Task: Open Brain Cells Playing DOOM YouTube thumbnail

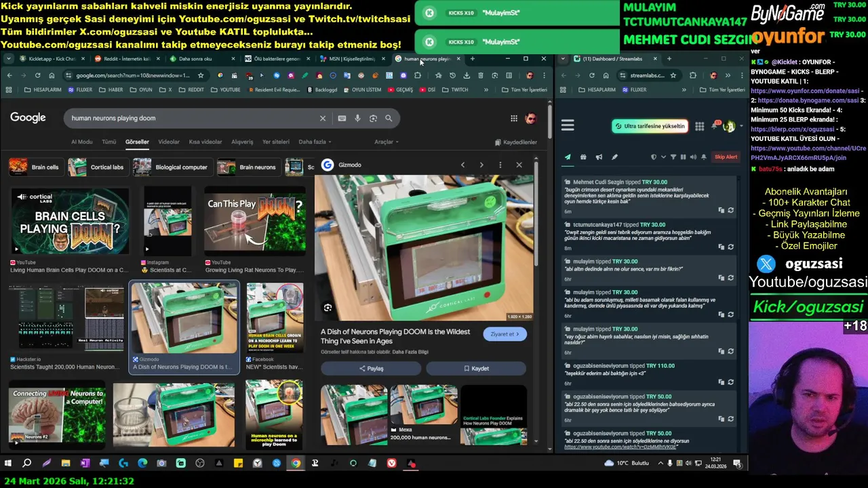Action: tap(69, 221)
